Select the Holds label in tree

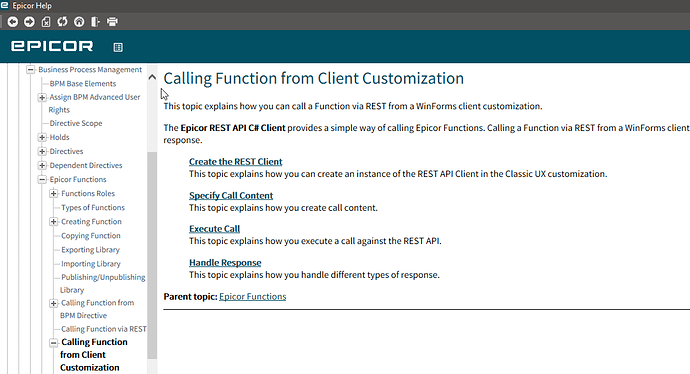click(59, 137)
